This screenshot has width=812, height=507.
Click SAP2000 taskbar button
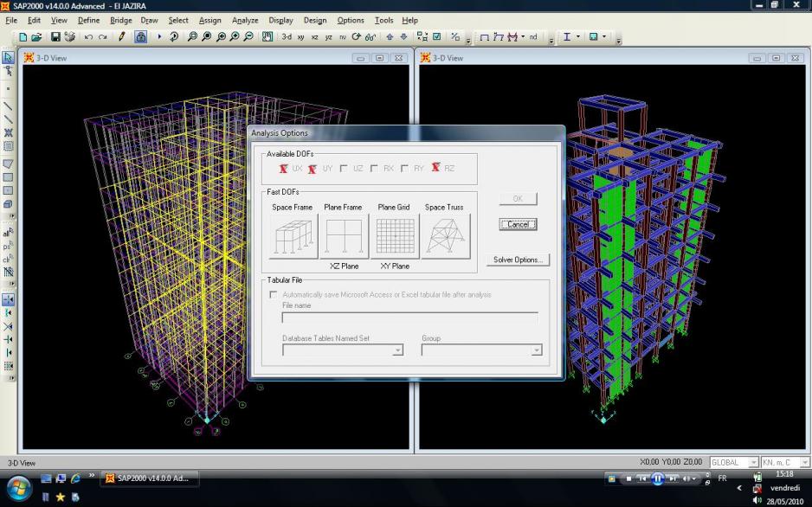point(150,478)
